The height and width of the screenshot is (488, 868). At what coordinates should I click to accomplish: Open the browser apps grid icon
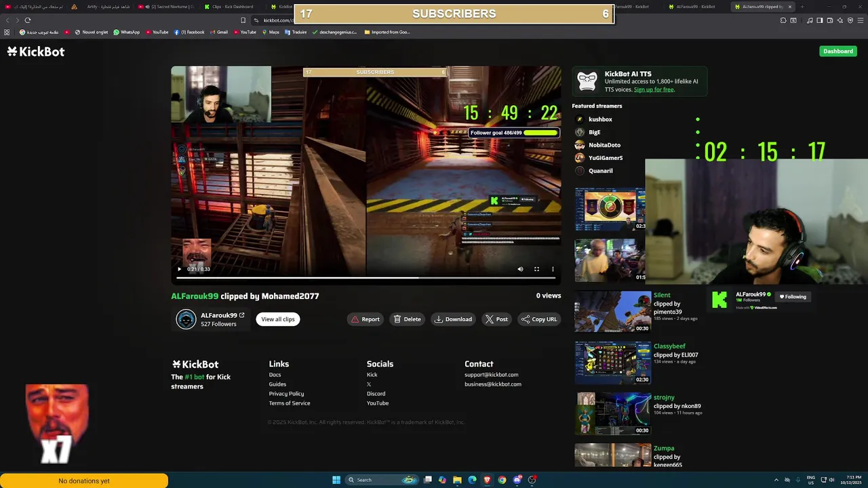7,32
